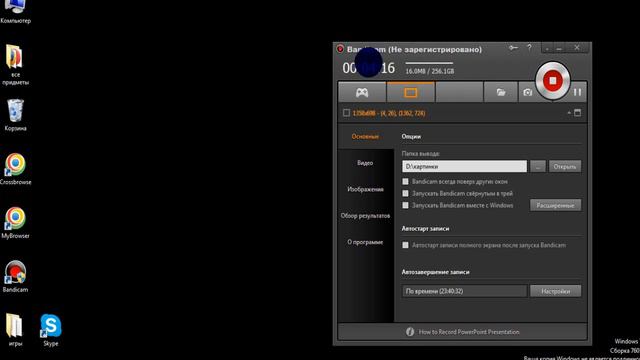Select the Bandicam desktop shortcut
Viewport: 640px width, 360px height.
(x=16, y=277)
